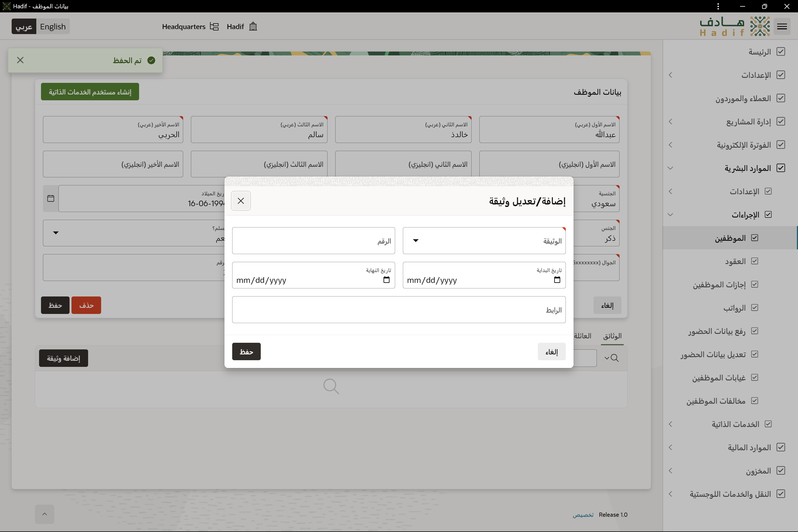798x532 pixels.
Task: Open the الوثيقة dropdown in dialog
Action: click(484, 241)
